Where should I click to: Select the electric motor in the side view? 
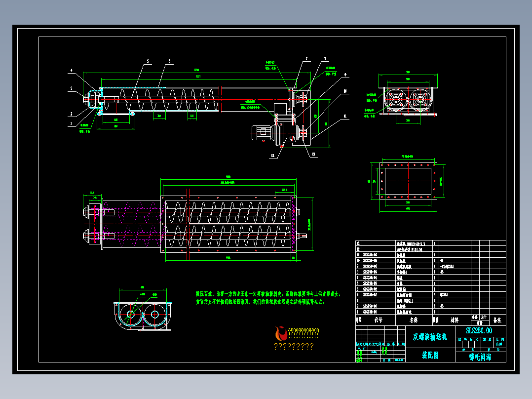[262, 133]
